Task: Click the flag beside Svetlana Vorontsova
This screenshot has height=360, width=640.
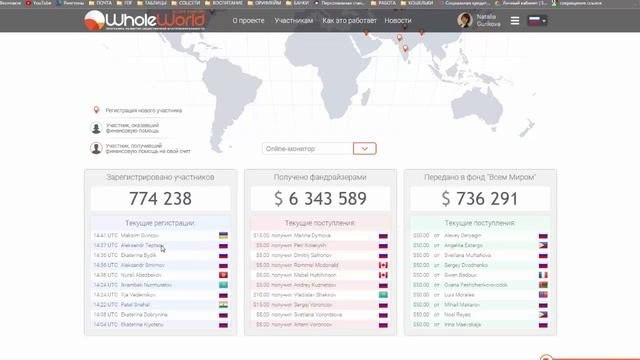Action: coord(383,315)
